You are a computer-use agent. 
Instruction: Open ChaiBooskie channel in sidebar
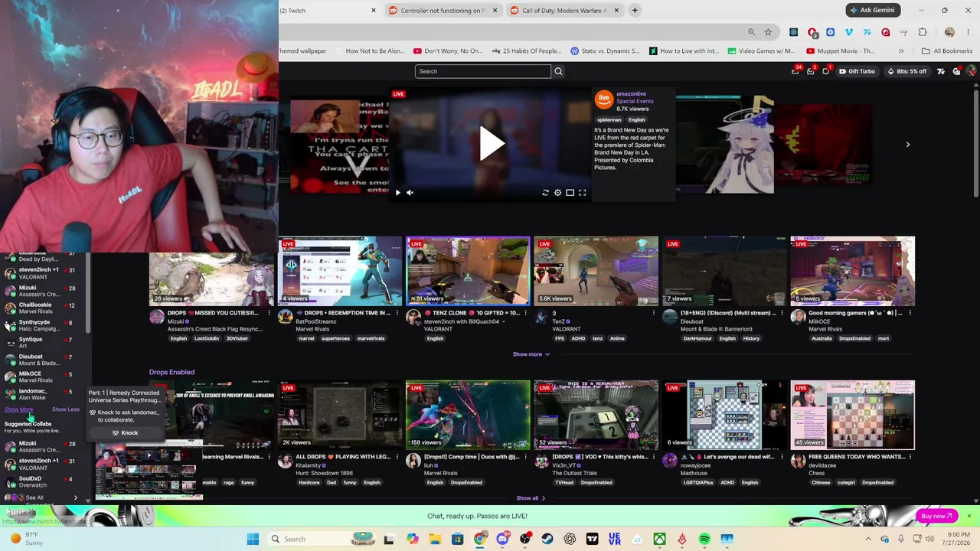[42, 308]
